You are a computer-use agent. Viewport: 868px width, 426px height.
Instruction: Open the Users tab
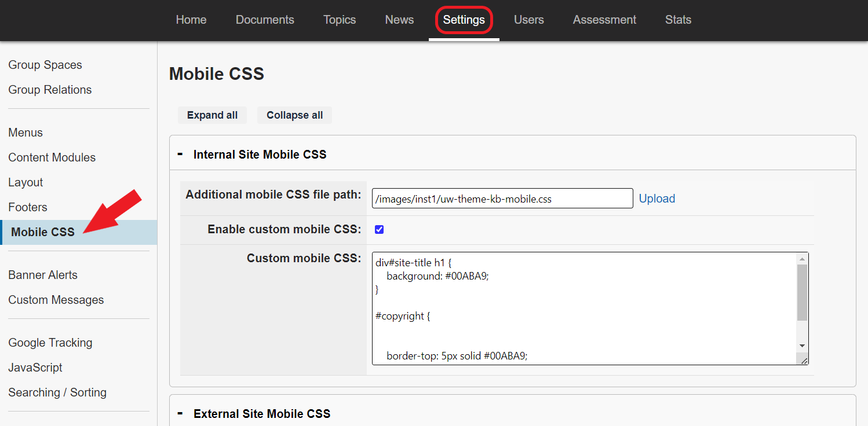tap(529, 20)
